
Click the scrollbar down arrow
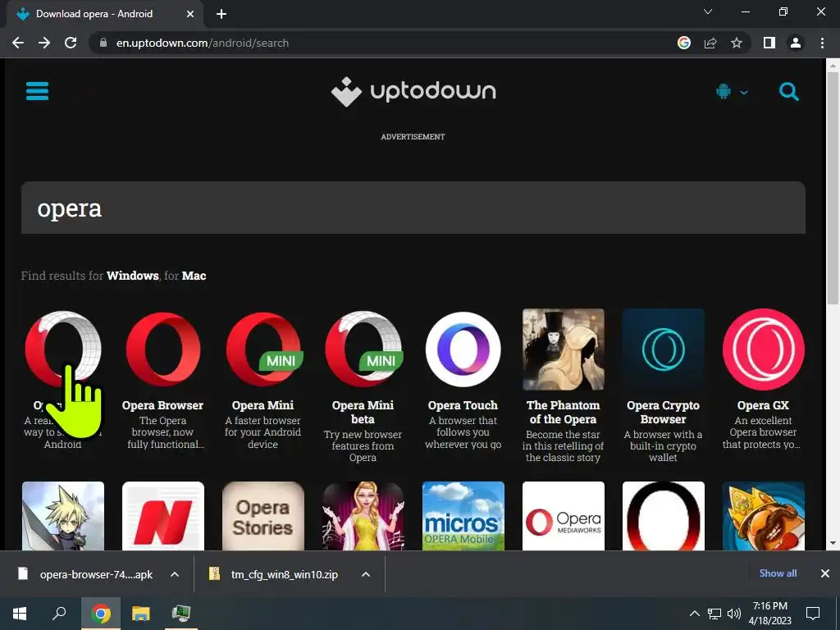(833, 544)
